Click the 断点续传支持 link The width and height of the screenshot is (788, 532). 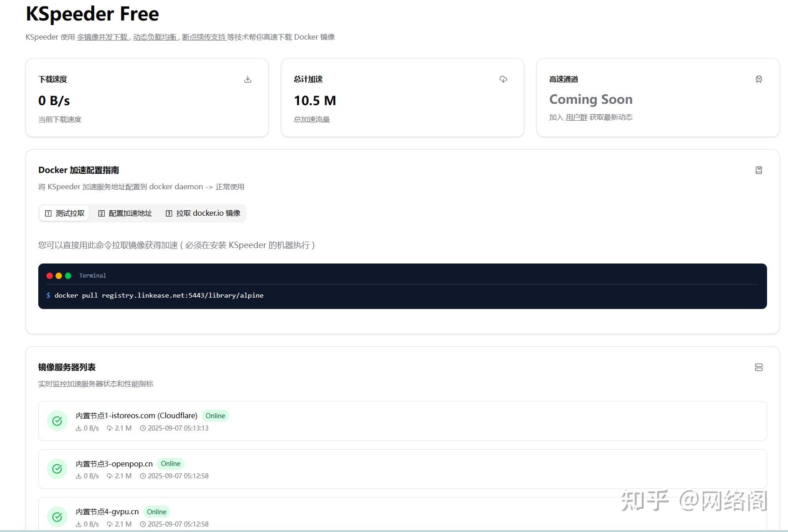coord(204,37)
